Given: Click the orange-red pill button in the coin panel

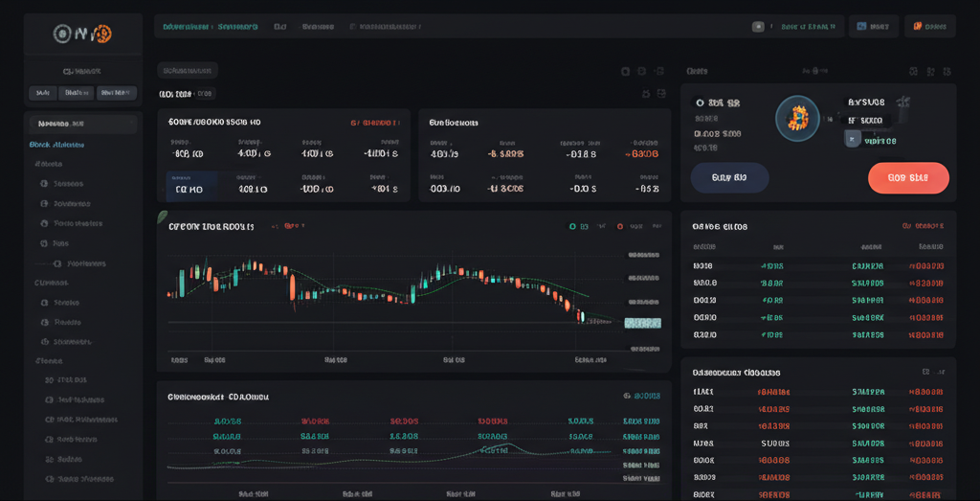Looking at the screenshot, I should coord(908,177).
